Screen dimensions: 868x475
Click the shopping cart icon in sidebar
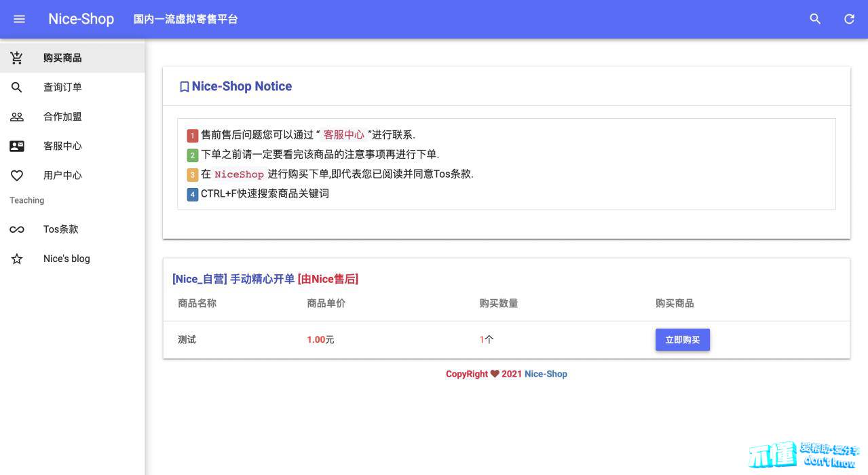click(17, 58)
